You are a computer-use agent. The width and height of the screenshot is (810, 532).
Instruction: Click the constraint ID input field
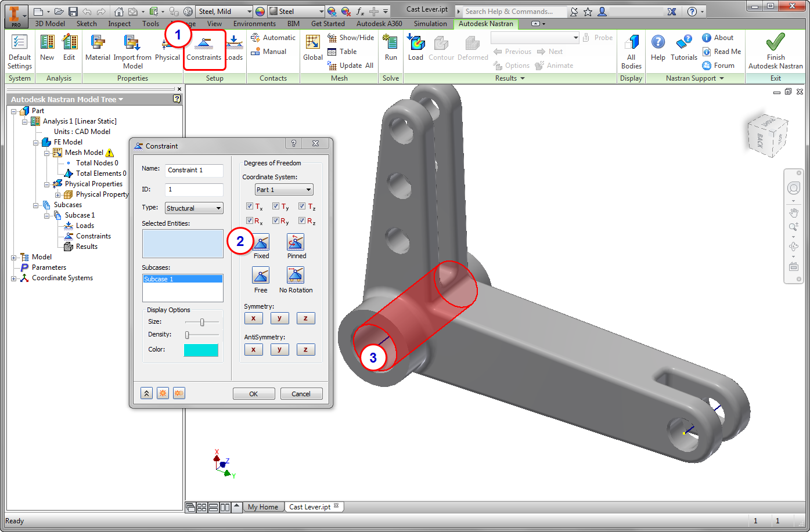tap(194, 190)
